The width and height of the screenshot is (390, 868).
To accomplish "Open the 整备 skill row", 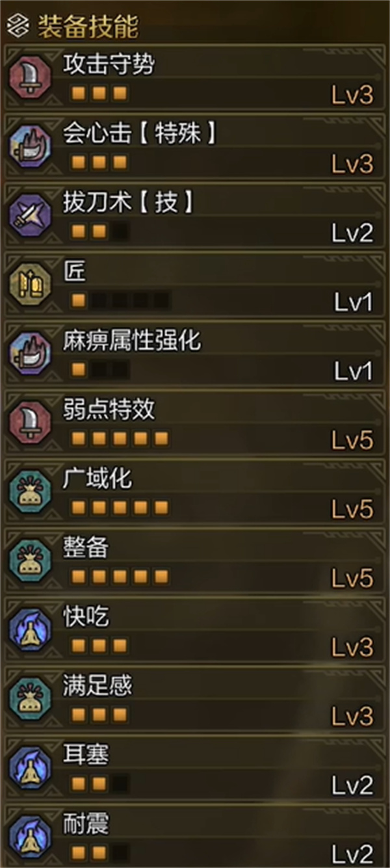I will point(195,562).
